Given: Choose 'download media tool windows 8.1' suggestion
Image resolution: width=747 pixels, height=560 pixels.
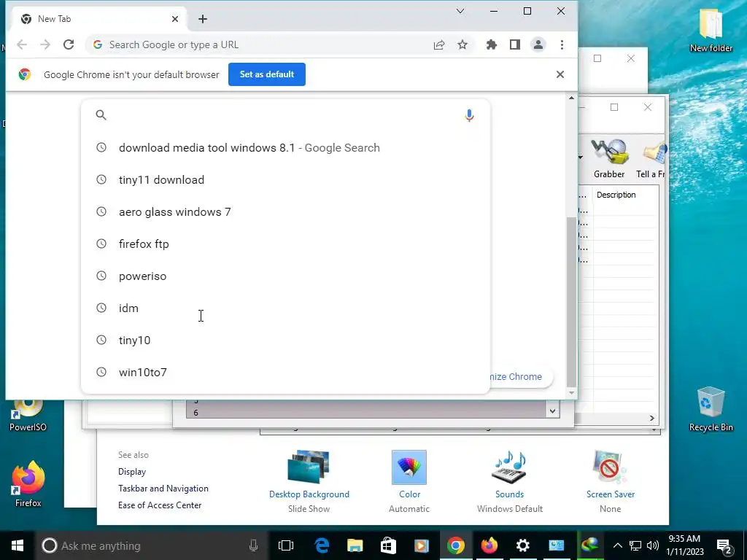Looking at the screenshot, I should point(285,147).
